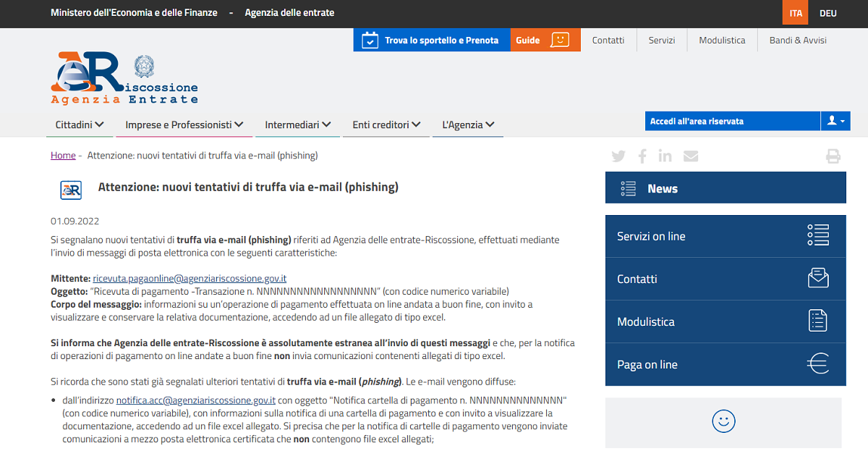868x459 pixels.
Task: Open the user account icon dropdown
Action: tap(835, 121)
